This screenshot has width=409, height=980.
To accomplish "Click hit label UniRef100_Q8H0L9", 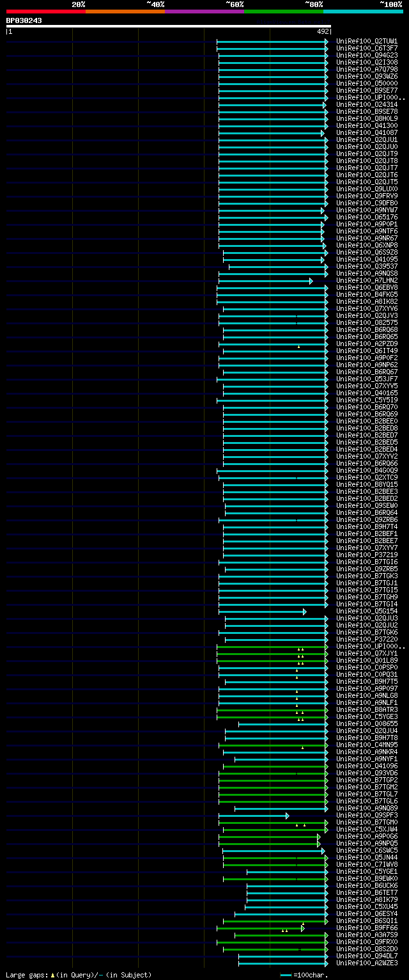I will [367, 118].
